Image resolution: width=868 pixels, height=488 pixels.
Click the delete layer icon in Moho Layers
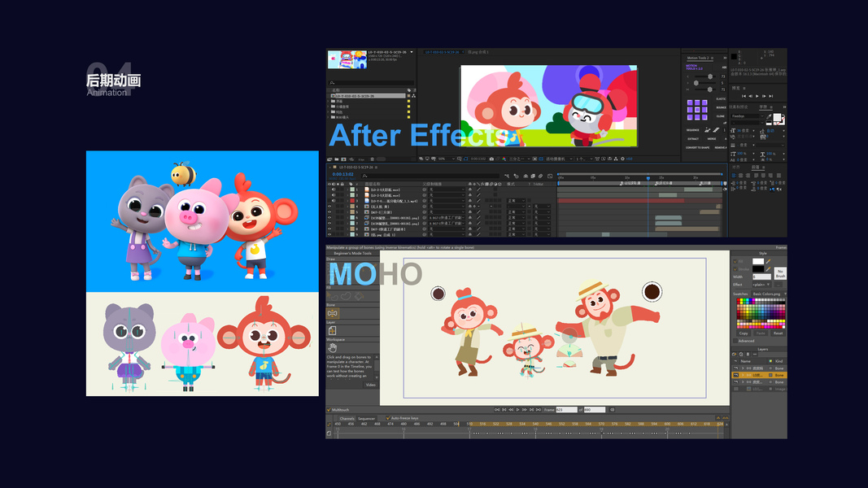[748, 354]
